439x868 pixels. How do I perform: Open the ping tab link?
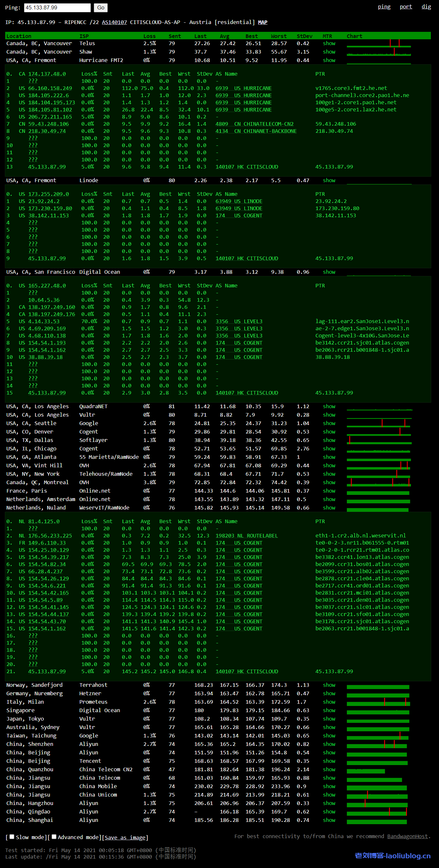point(384,7)
